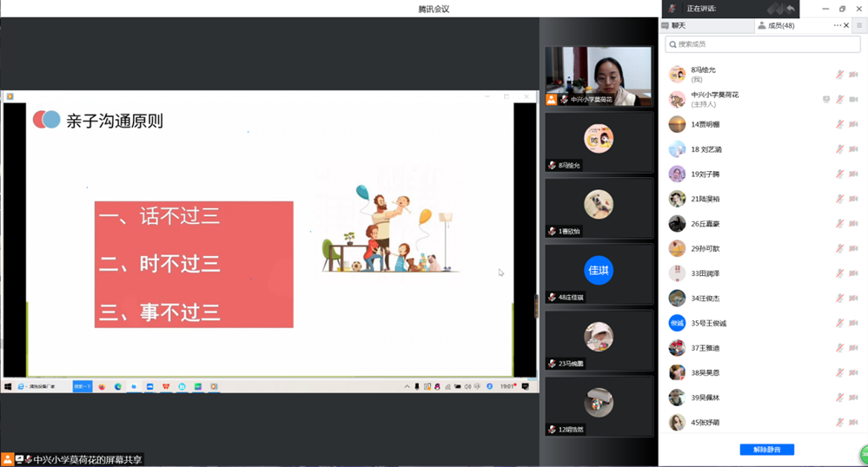Click the reply arrow icon in speaking bar
Image resolution: width=868 pixels, height=467 pixels.
click(x=790, y=9)
